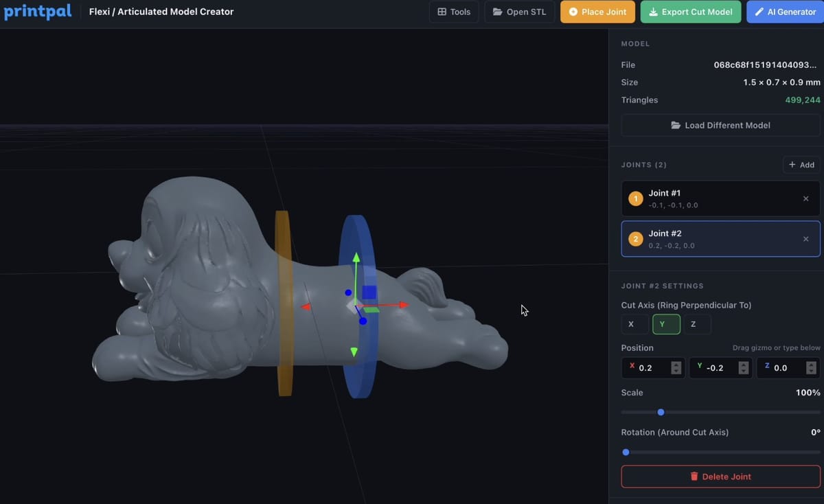Increment the X position value stepper
Viewport: 824px width, 504px height.
(676, 364)
